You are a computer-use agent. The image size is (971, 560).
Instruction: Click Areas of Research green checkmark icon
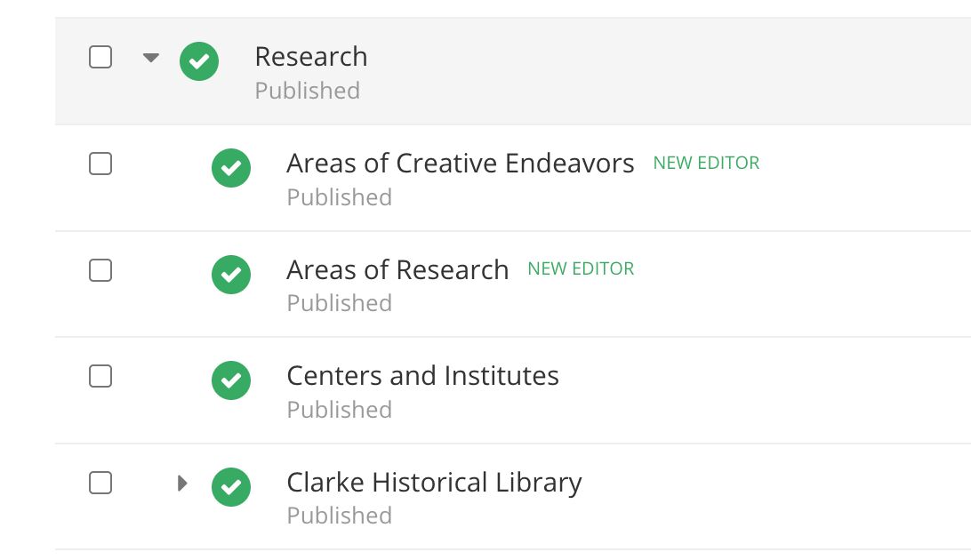[x=231, y=274]
